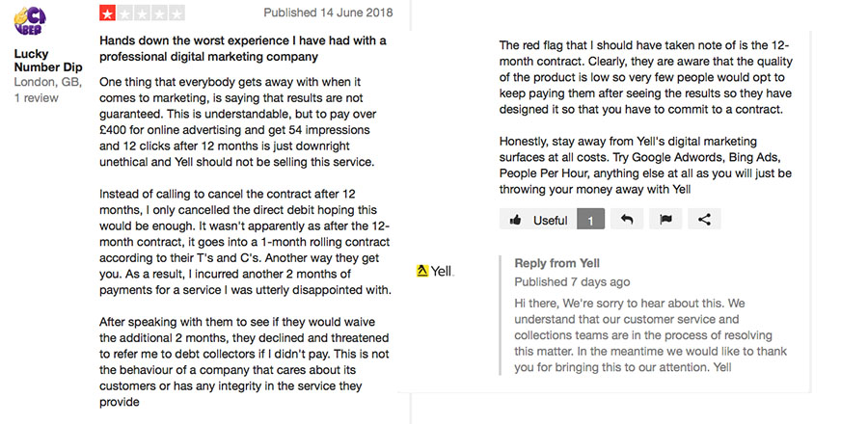Click 'Published 7 days ago' timestamp
Image resolution: width=868 pixels, height=424 pixels.
click(x=572, y=282)
